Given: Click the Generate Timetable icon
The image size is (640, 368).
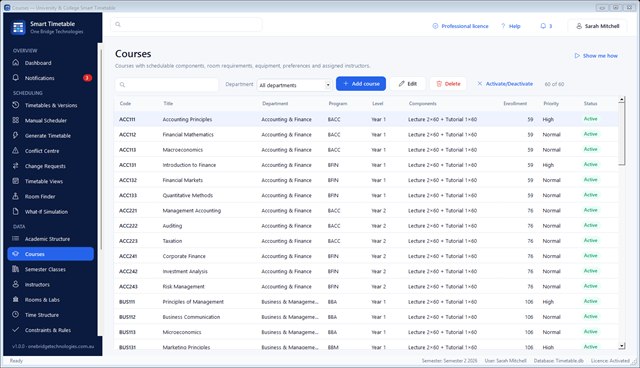Looking at the screenshot, I should point(16,135).
